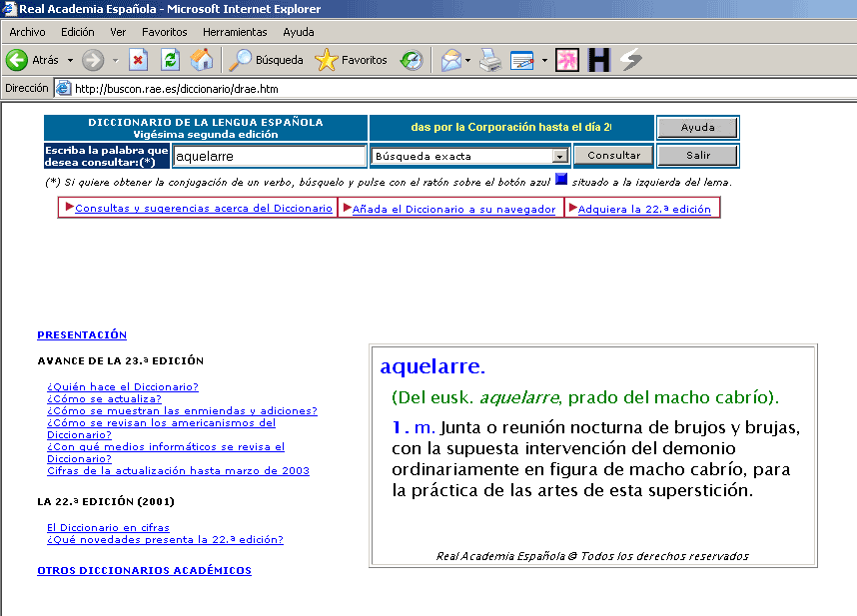Click the LA 22.ª EDICIÓN (2001) heading

click(x=106, y=501)
